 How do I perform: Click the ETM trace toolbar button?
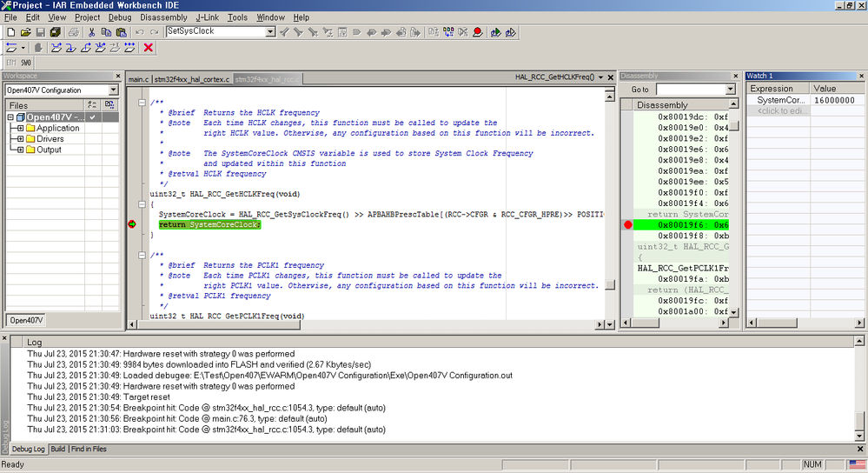point(11,63)
